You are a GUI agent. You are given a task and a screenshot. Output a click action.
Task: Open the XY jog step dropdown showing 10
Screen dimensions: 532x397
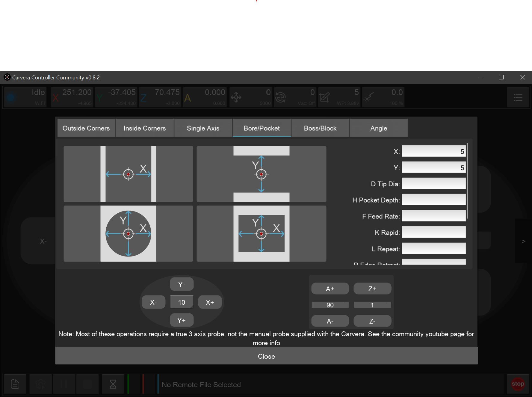(182, 302)
